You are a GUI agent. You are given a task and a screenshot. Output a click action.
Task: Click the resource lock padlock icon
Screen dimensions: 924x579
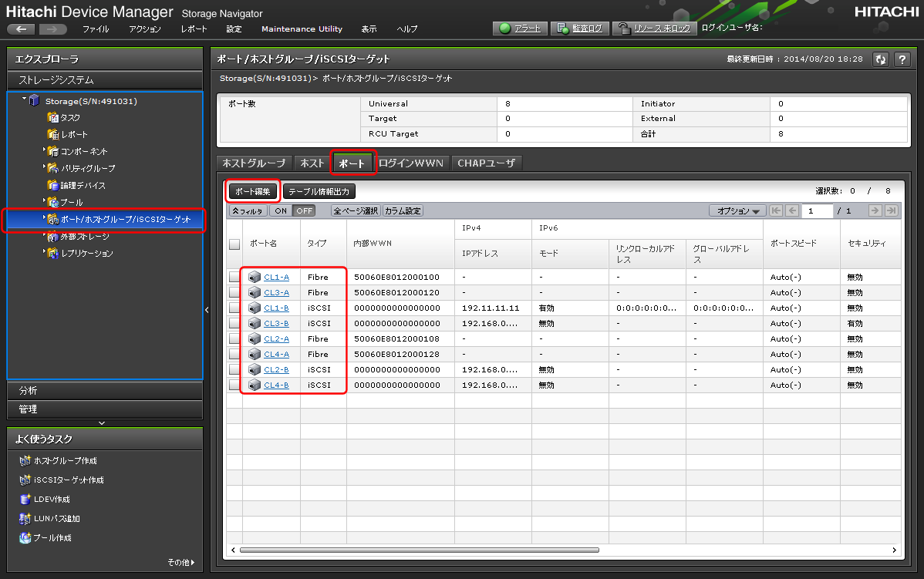(x=625, y=29)
